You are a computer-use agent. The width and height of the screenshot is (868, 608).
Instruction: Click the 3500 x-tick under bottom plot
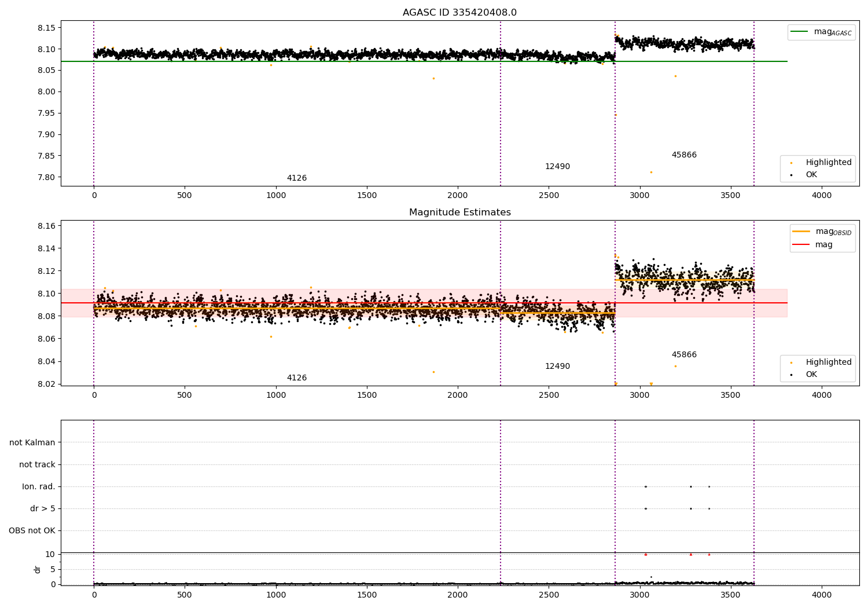[731, 595]
